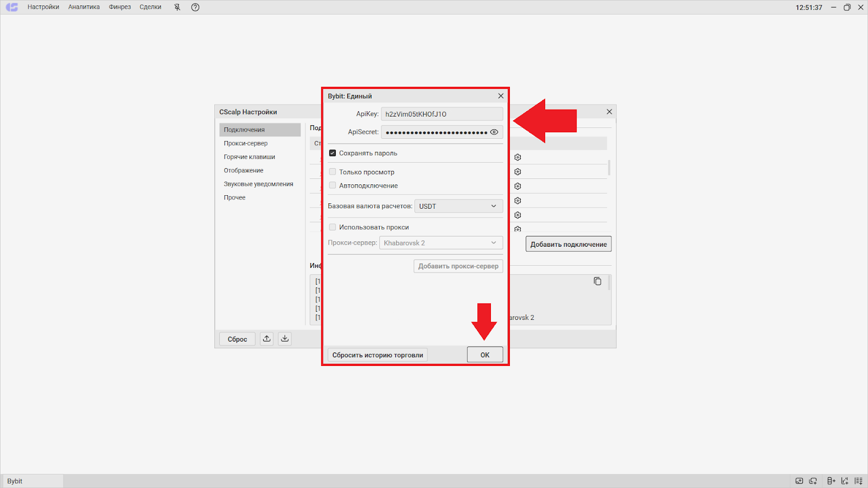Image resolution: width=868 pixels, height=488 pixels.
Task: Click Добавить подключение button
Action: point(569,244)
